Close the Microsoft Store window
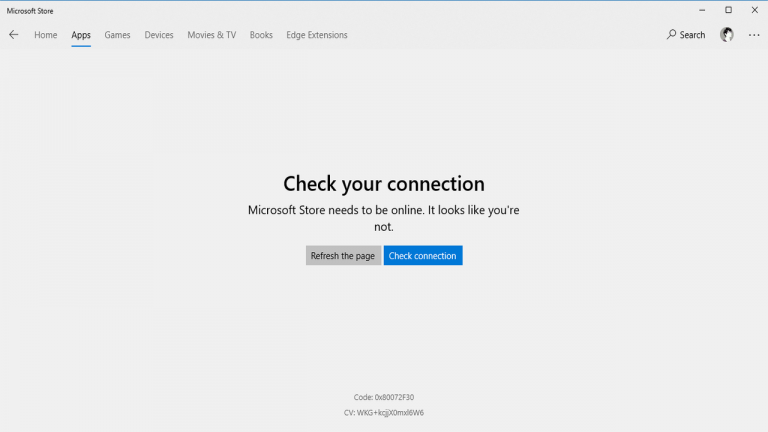Image resolution: width=768 pixels, height=432 pixels. 755,10
